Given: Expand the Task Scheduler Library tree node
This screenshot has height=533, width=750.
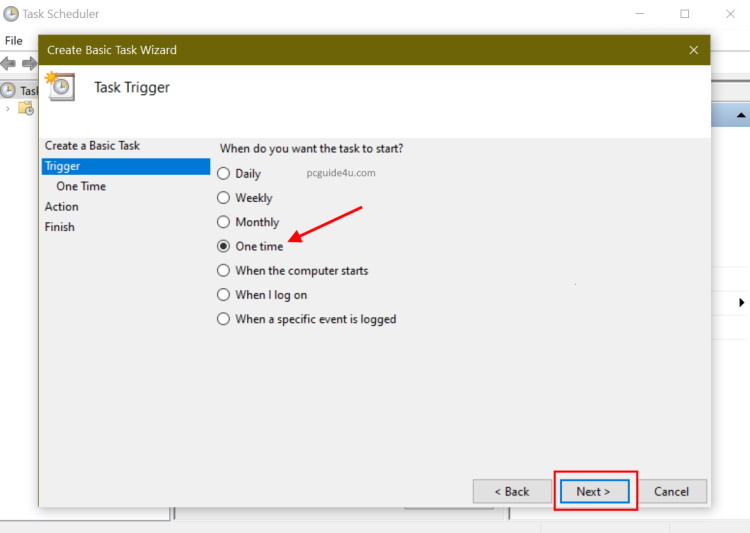Looking at the screenshot, I should 8,108.
